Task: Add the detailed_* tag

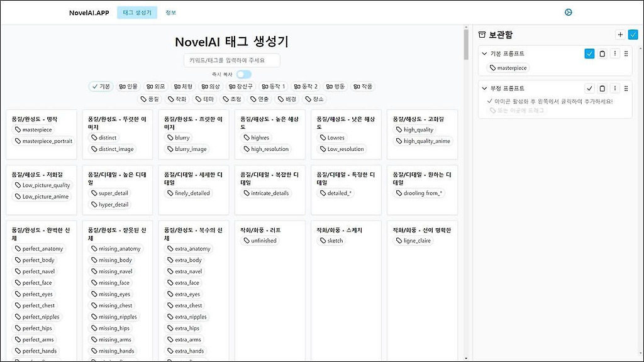Action: tap(336, 193)
